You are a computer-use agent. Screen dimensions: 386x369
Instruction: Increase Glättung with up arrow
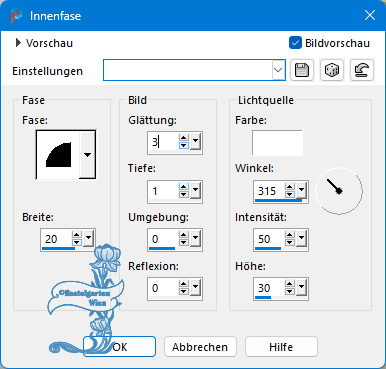click(184, 138)
